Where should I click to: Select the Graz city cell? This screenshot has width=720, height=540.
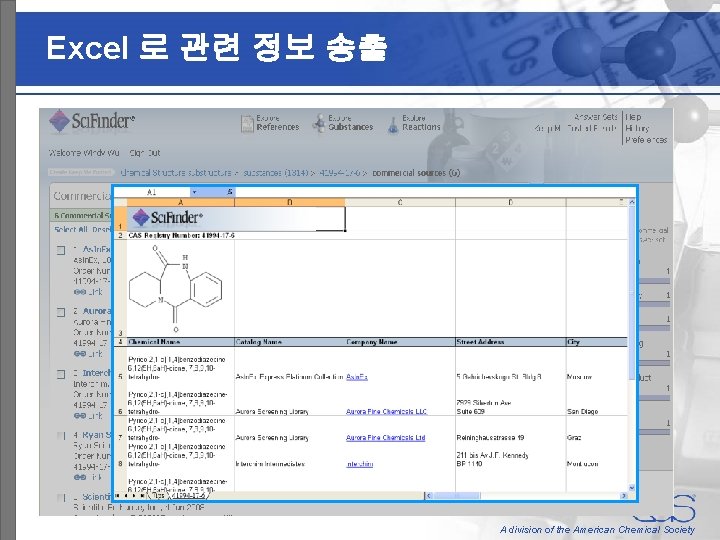pos(596,429)
